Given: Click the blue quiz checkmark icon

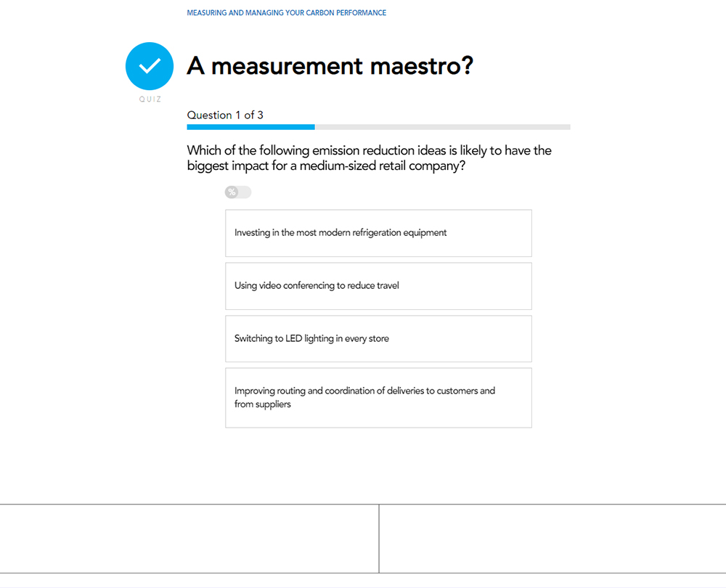Looking at the screenshot, I should (x=150, y=66).
